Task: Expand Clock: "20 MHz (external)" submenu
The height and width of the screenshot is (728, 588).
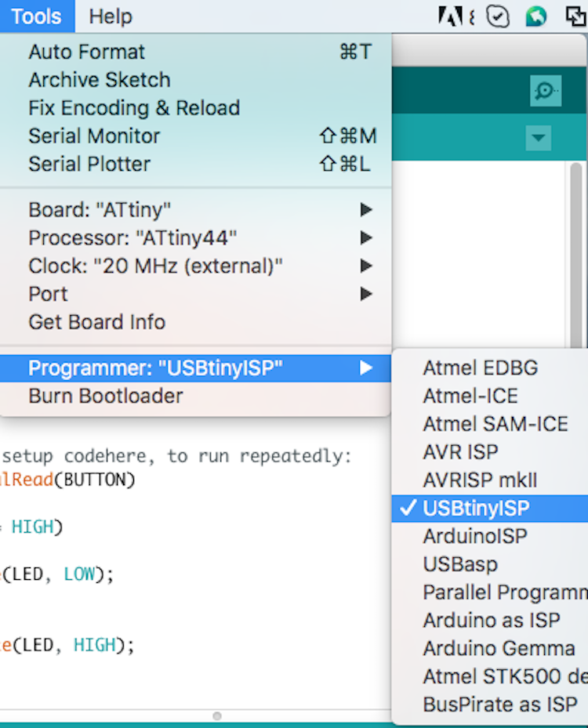Action: (195, 266)
